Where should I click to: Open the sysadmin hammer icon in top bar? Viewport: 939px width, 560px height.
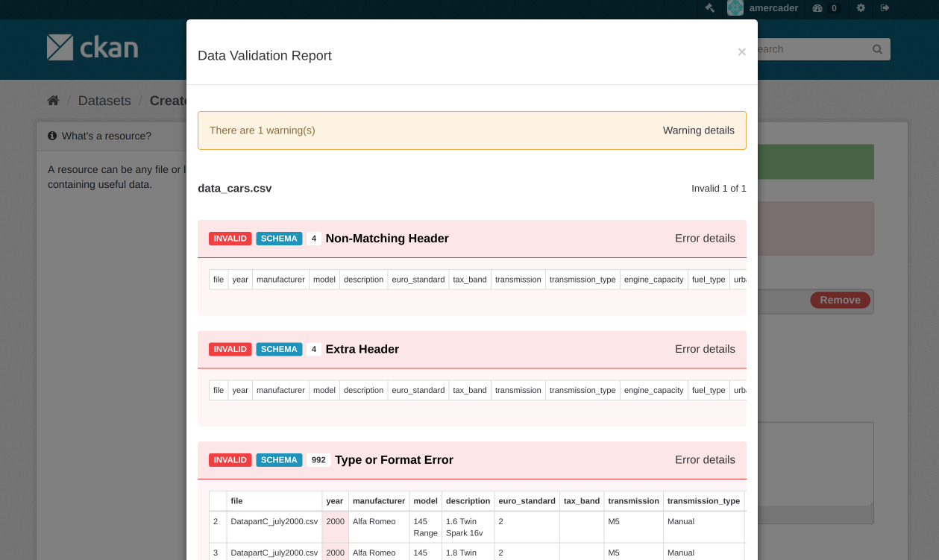[709, 8]
